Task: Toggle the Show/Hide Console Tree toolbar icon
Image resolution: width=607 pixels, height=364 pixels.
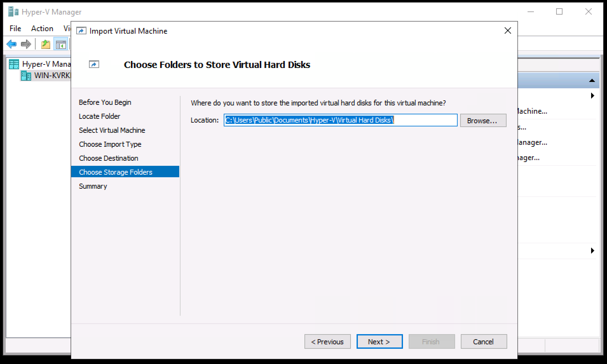Action: coord(61,44)
